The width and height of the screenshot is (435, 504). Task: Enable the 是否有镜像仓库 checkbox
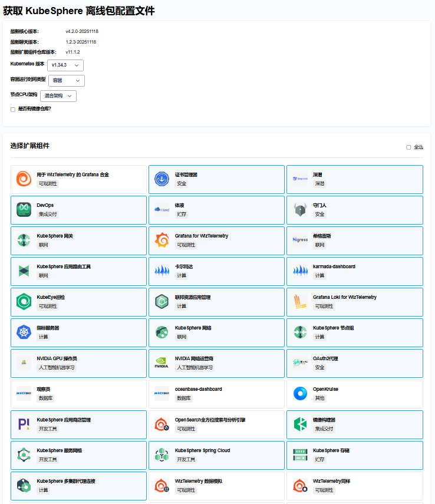pos(13,109)
